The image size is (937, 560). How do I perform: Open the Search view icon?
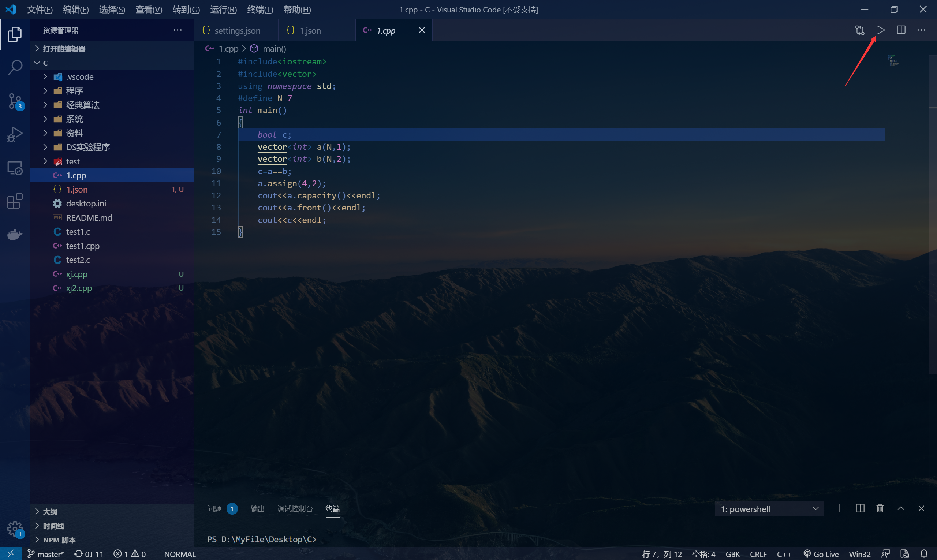(x=15, y=68)
